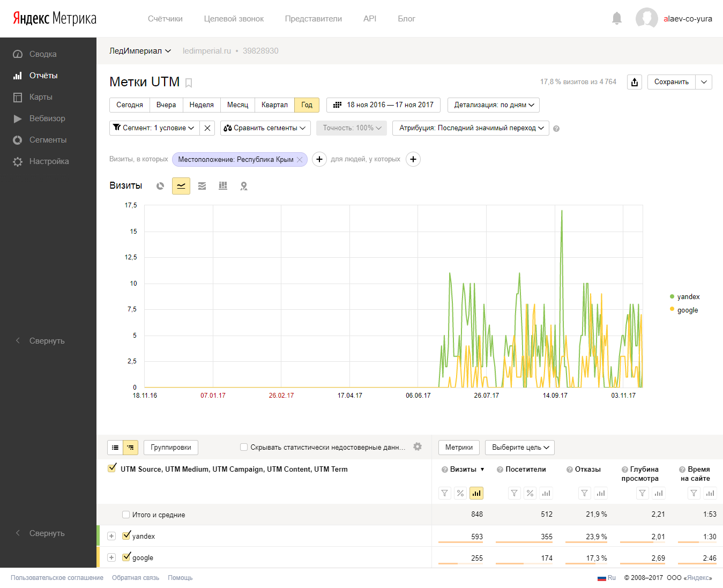The image size is (723, 588).
Task: Open the Атрибуция dropdown
Action: click(471, 128)
